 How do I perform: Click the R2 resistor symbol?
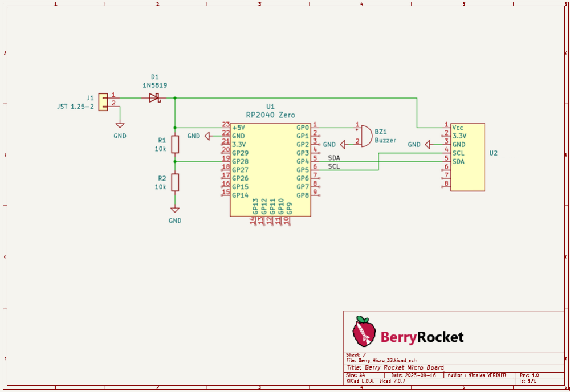tap(175, 182)
